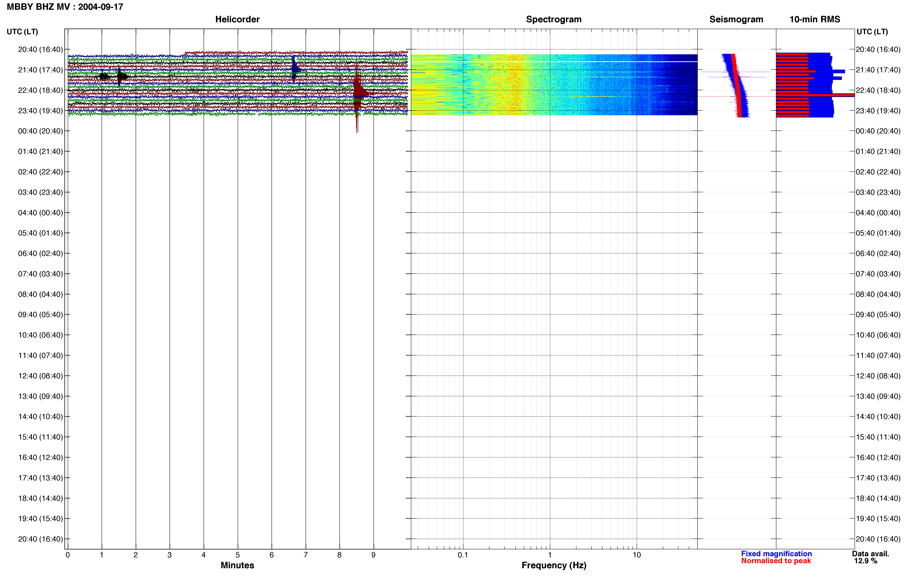This screenshot has width=924, height=578.
Task: Click the minute 5 tick on Helicorder axis
Action: coord(238,555)
